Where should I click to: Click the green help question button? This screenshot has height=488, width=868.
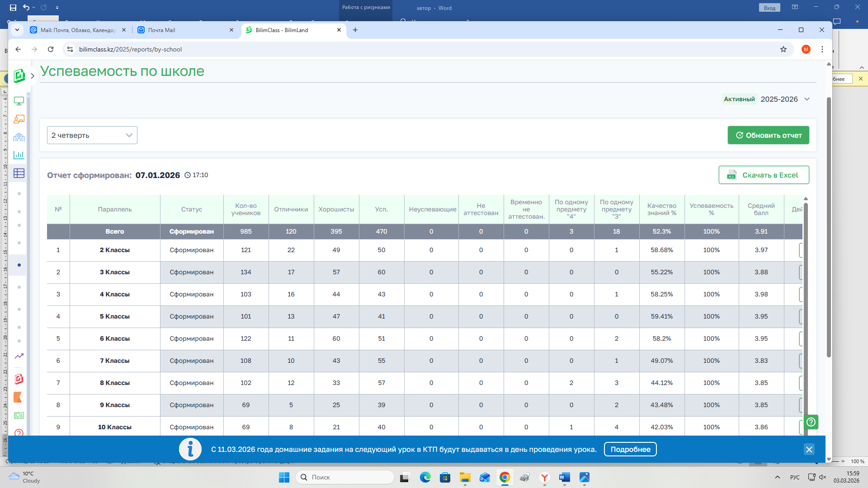point(811,422)
